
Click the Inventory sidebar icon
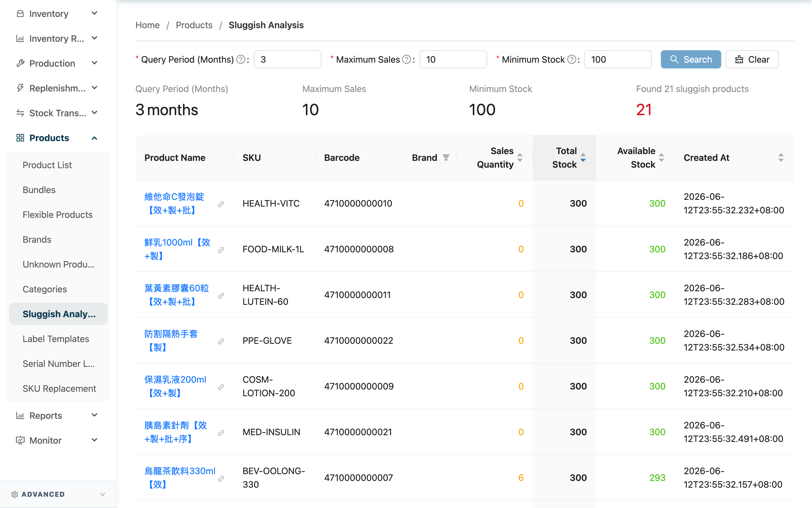(21, 14)
